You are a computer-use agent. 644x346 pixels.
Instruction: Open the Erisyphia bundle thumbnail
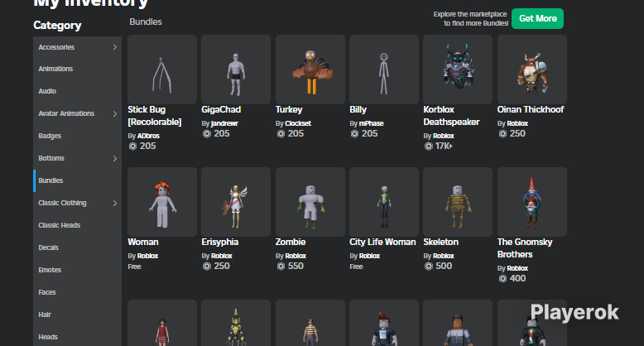click(x=236, y=202)
